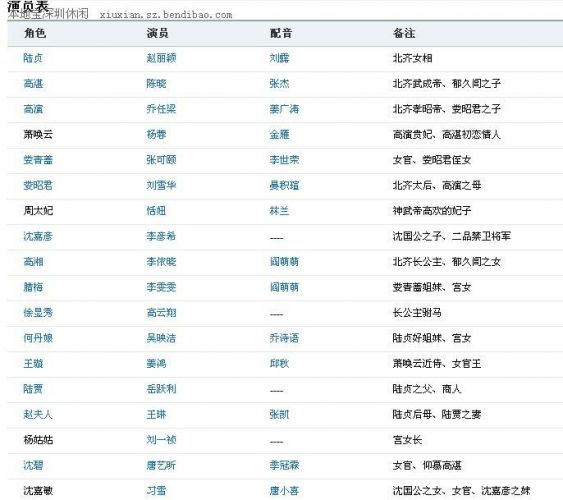This screenshot has width=563, height=500.
Task: Open the 高演 role link
Action: 33,109
